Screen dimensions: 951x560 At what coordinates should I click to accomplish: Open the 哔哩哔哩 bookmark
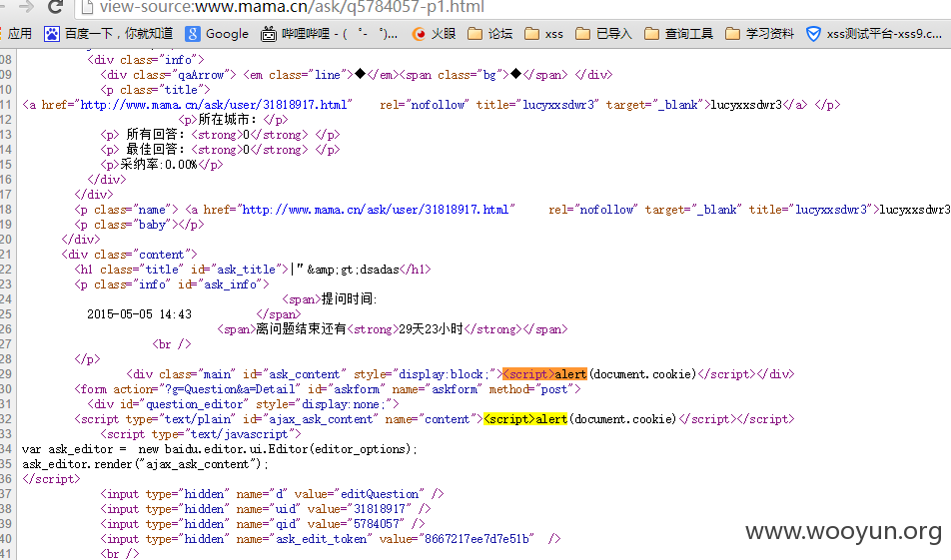click(x=330, y=33)
